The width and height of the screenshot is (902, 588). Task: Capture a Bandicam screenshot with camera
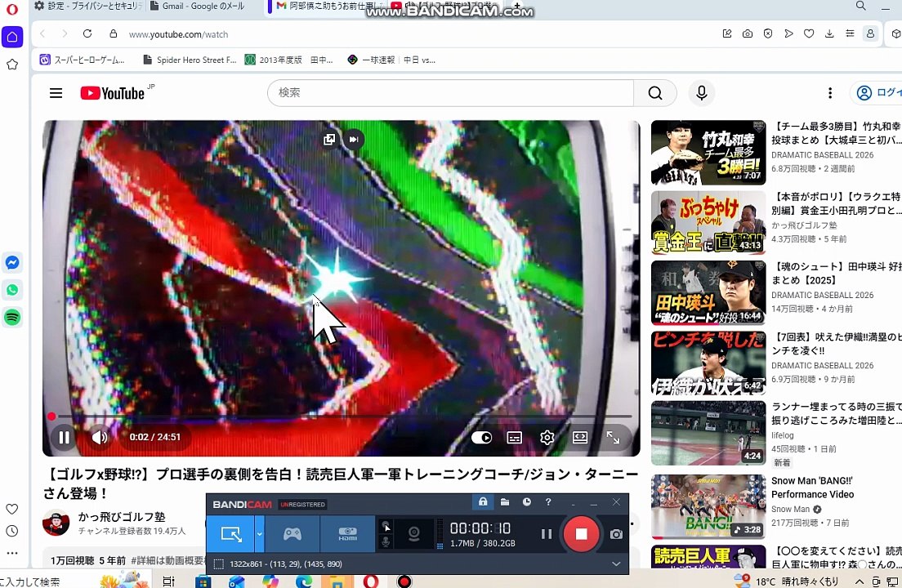point(616,534)
